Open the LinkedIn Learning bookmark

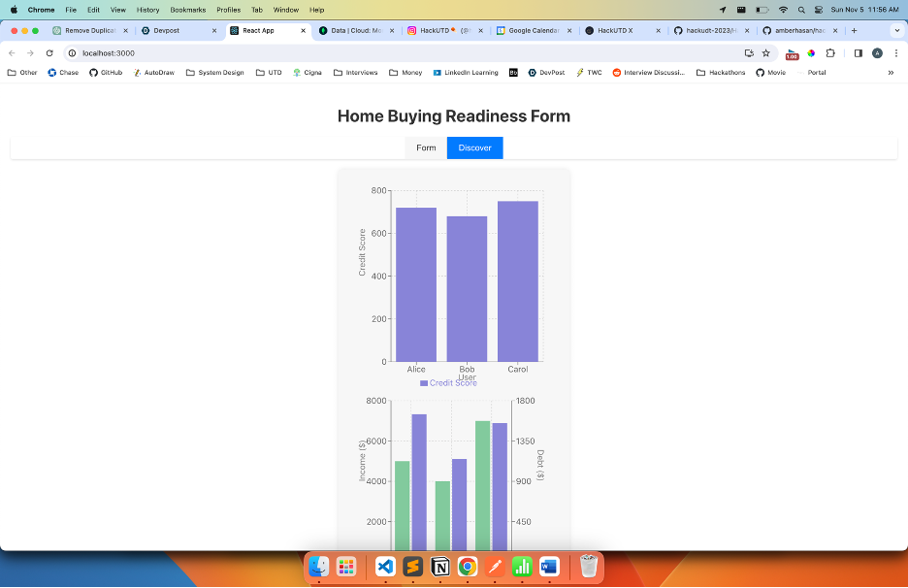466,73
